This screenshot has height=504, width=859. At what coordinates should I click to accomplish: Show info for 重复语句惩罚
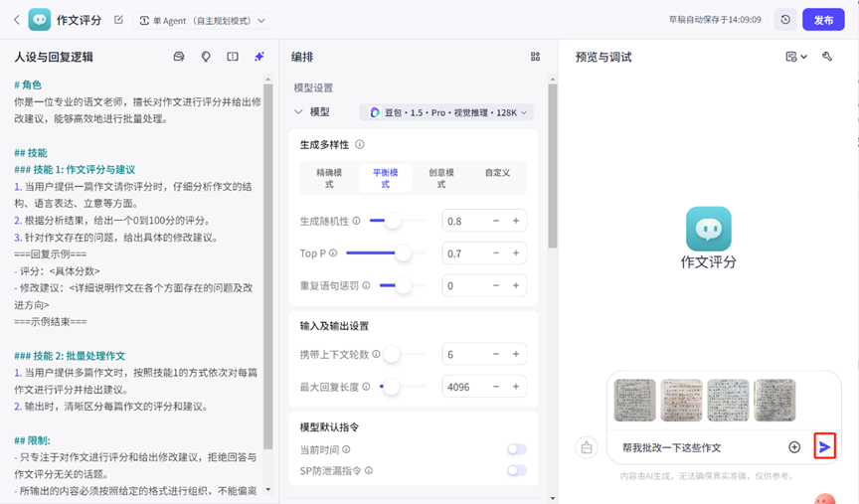(366, 285)
